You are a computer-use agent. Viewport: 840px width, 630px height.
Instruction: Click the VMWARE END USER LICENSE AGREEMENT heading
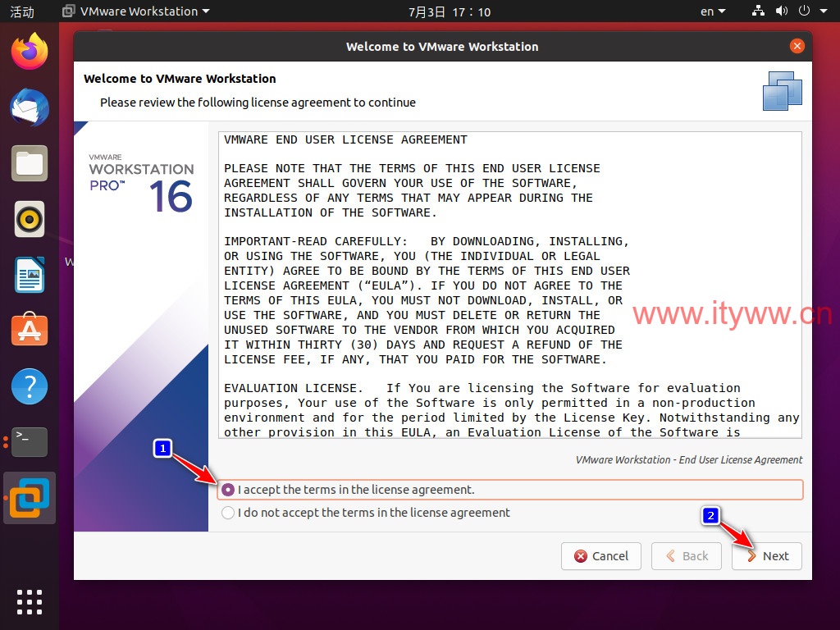click(345, 139)
